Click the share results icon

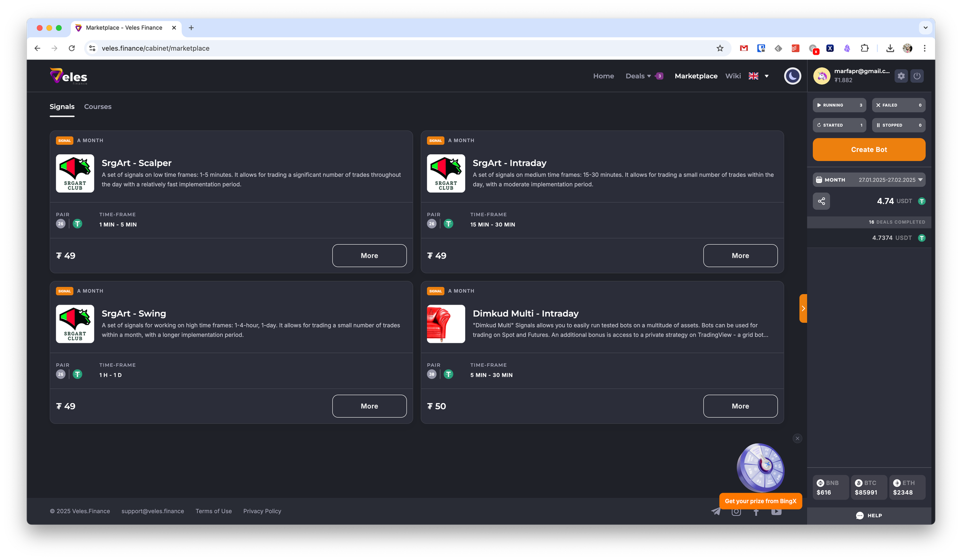821,201
